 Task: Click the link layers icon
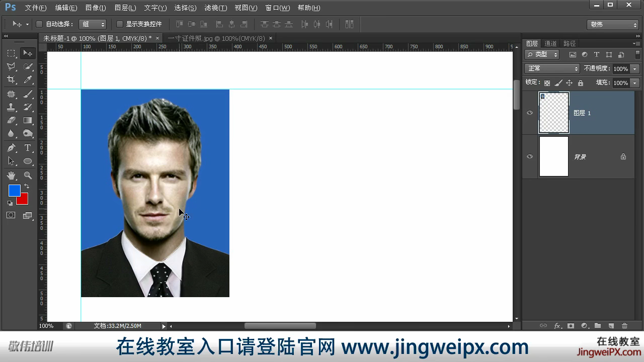pyautogui.click(x=543, y=326)
